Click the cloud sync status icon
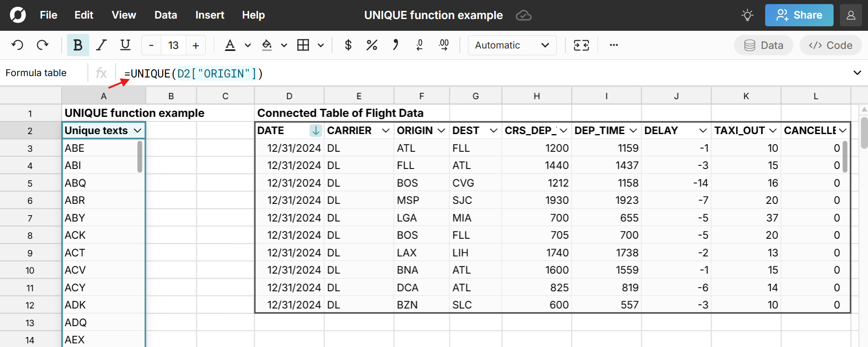868x347 pixels. click(x=523, y=15)
